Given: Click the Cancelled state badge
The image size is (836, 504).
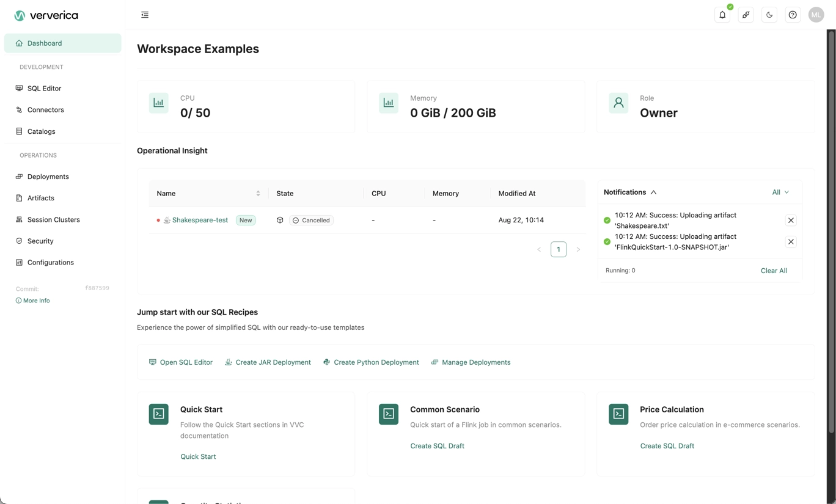Looking at the screenshot, I should click(x=312, y=220).
